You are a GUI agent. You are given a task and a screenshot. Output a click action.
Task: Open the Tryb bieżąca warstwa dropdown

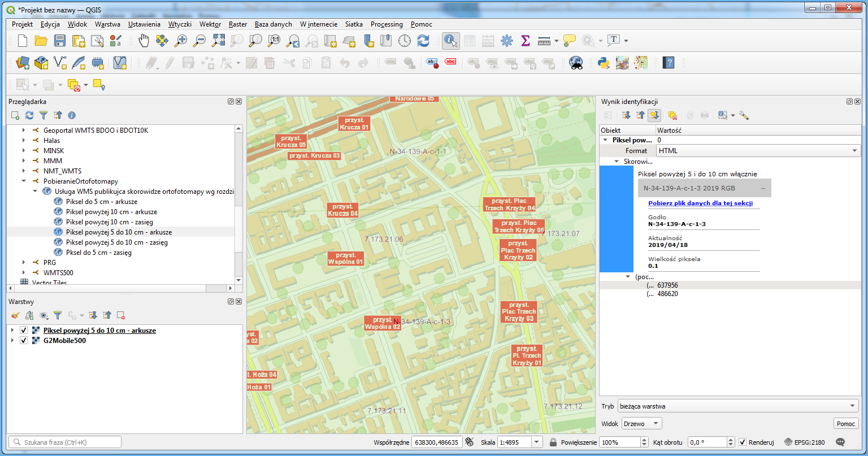[738, 406]
